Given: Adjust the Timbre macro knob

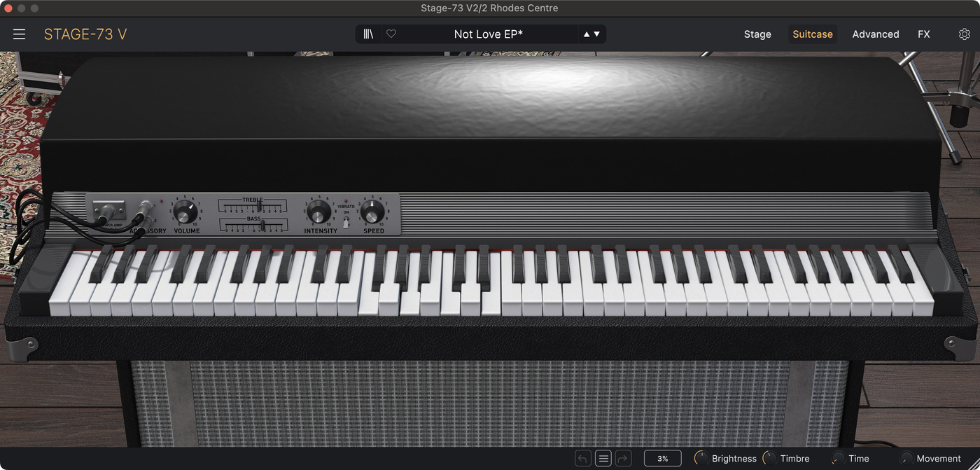Looking at the screenshot, I should 769,459.
